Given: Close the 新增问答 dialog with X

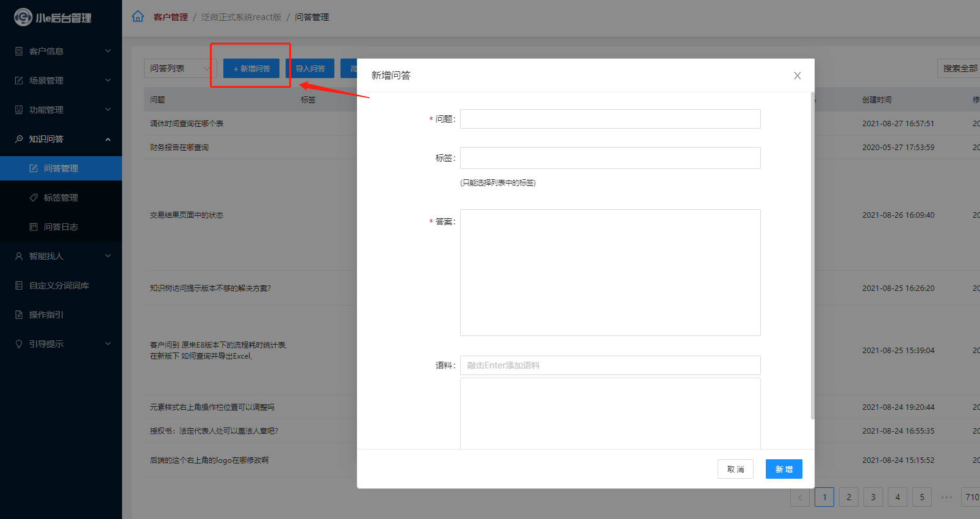Looking at the screenshot, I should click(797, 76).
